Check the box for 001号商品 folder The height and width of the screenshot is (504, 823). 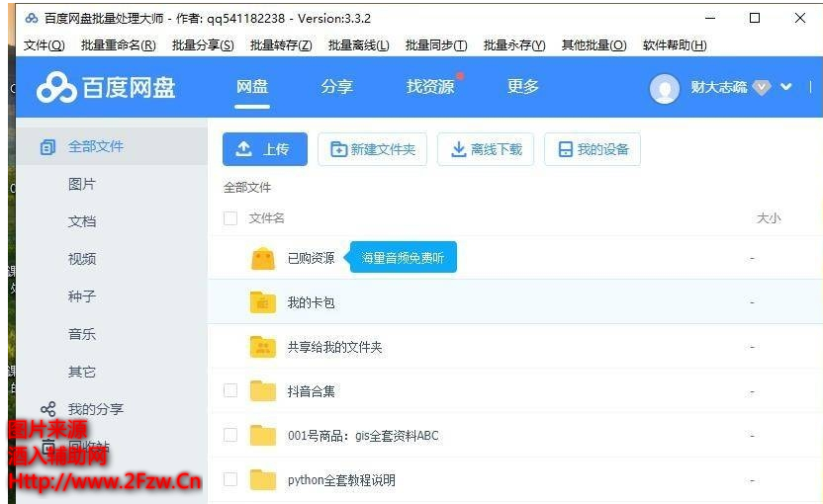pos(230,435)
